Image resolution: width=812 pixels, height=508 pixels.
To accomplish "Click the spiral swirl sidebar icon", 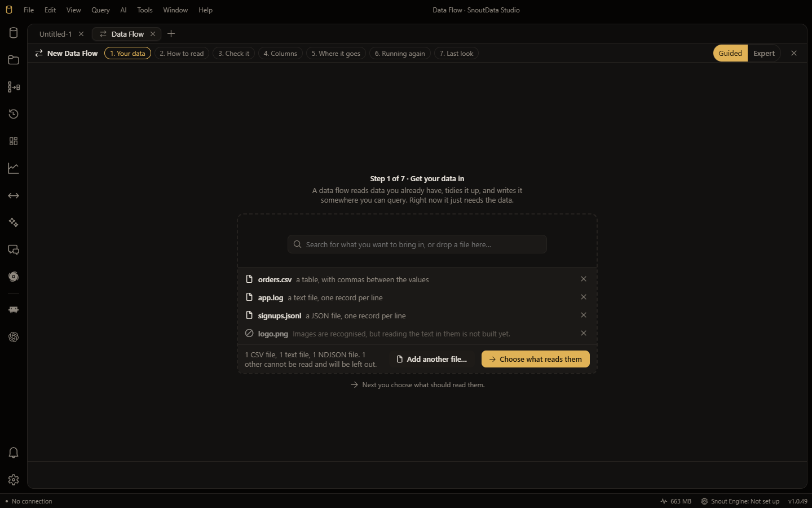I will pos(14,277).
